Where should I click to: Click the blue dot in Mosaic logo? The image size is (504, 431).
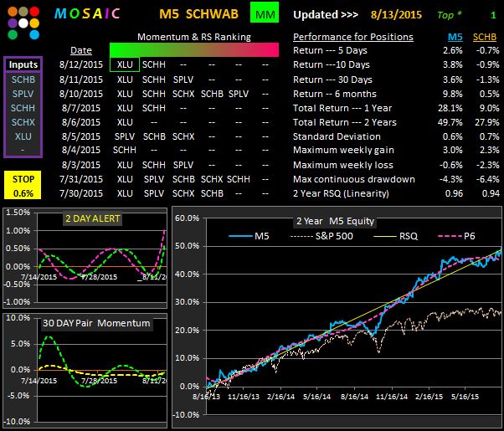(34, 34)
